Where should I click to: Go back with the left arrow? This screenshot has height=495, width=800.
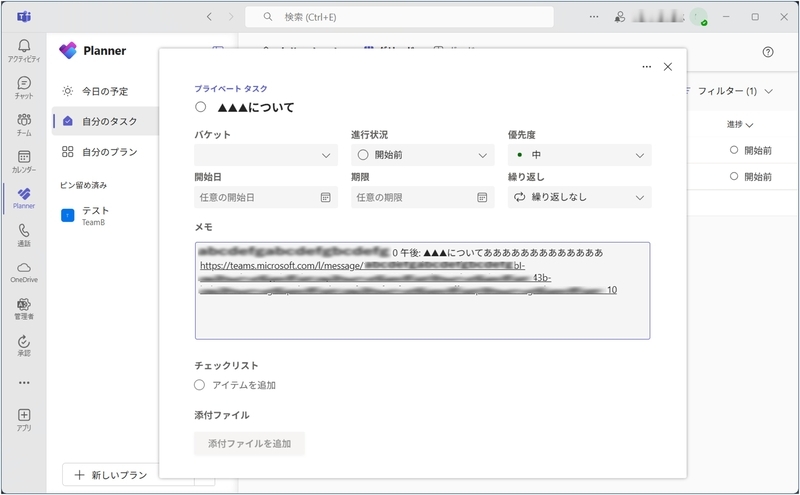pyautogui.click(x=209, y=17)
